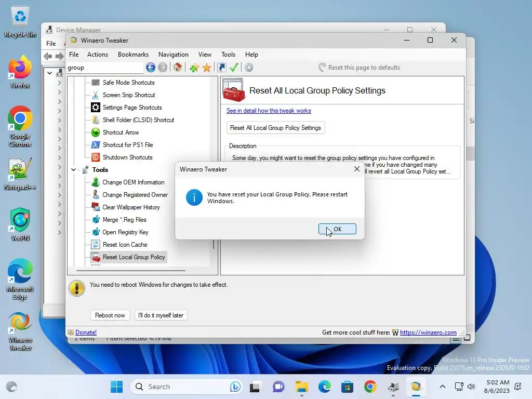Click the VeePN desktop icon
The width and height of the screenshot is (532, 399).
(x=20, y=224)
